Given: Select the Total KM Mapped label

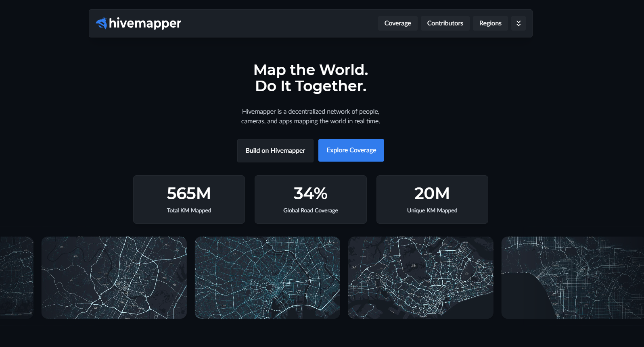Looking at the screenshot, I should pyautogui.click(x=189, y=210).
